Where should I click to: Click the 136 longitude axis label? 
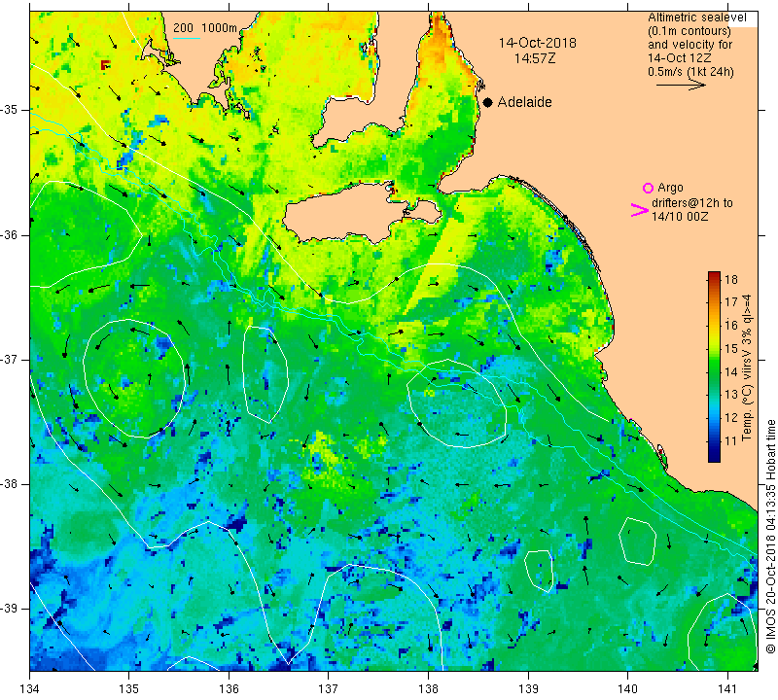click(x=229, y=688)
